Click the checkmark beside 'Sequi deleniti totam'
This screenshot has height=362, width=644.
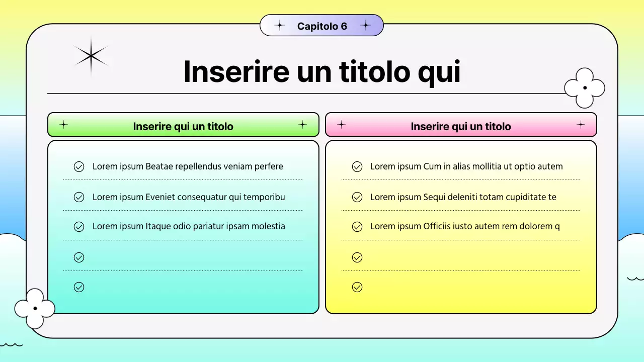pyautogui.click(x=357, y=197)
